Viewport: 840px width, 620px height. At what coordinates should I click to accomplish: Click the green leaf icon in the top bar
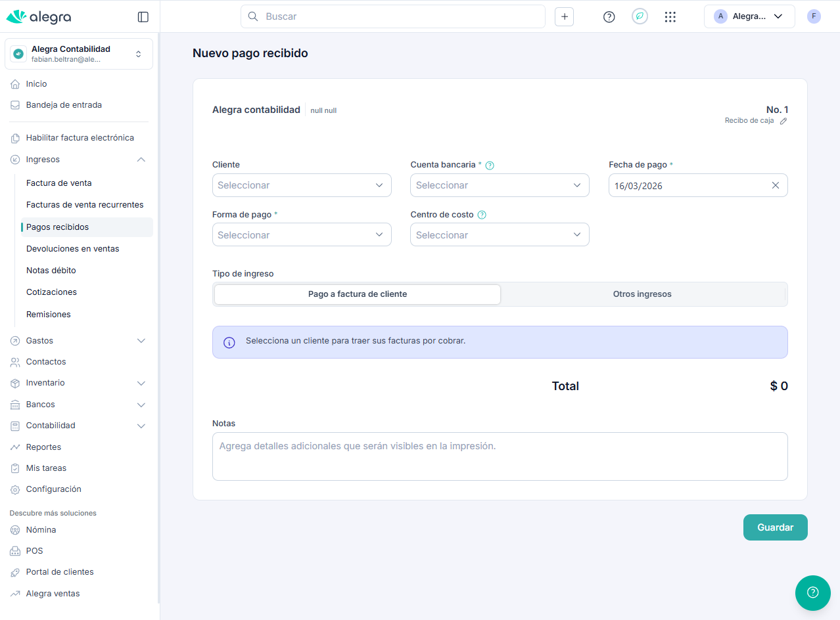tap(640, 17)
